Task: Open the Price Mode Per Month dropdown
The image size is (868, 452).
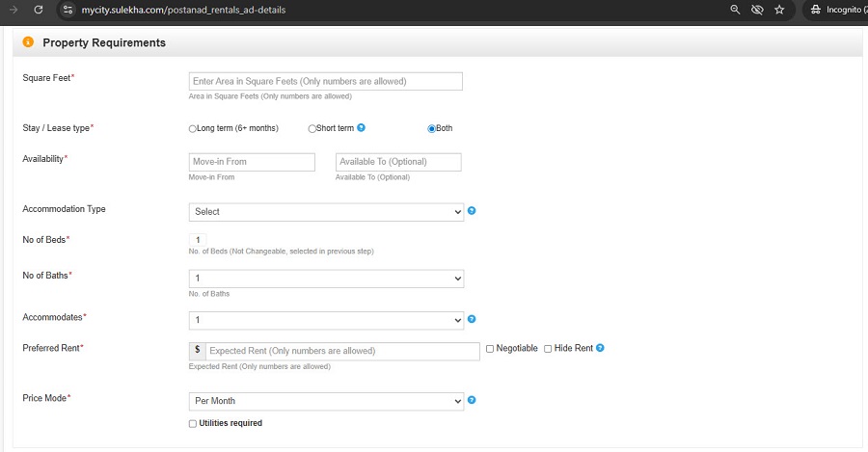Action: pyautogui.click(x=326, y=401)
